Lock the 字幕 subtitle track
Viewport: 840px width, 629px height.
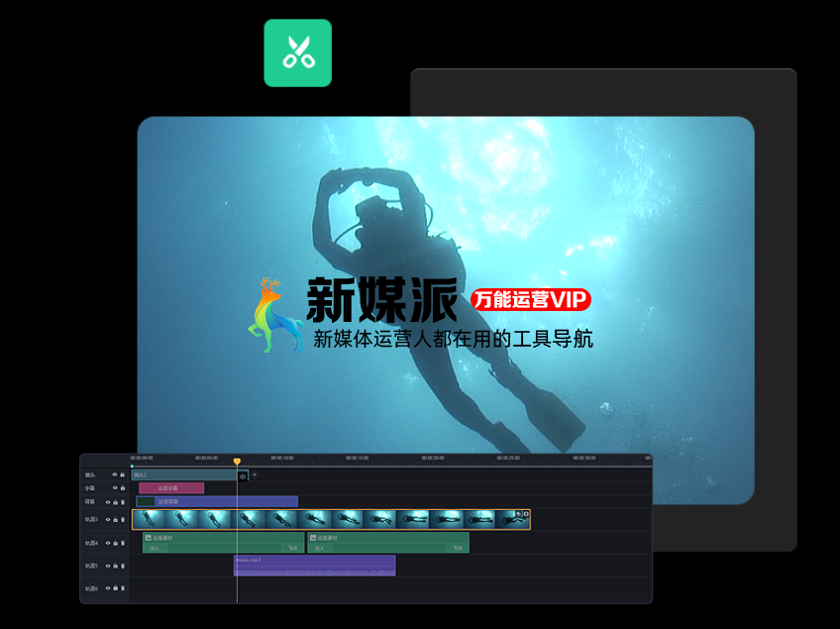click(123, 488)
